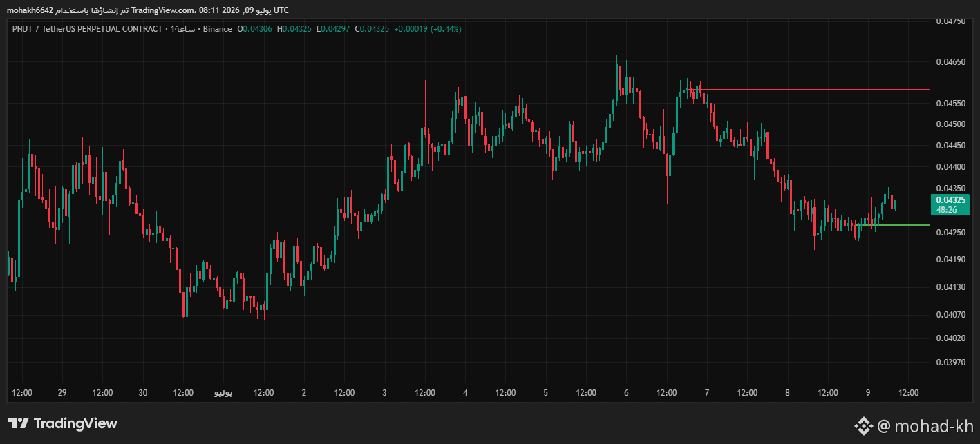
Task: Click the open value O0.04306
Action: (255, 29)
